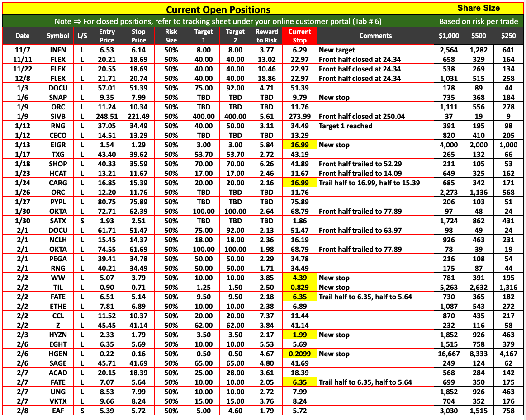Select the yellow-highlighted 0.2099 current stop

click(299, 354)
